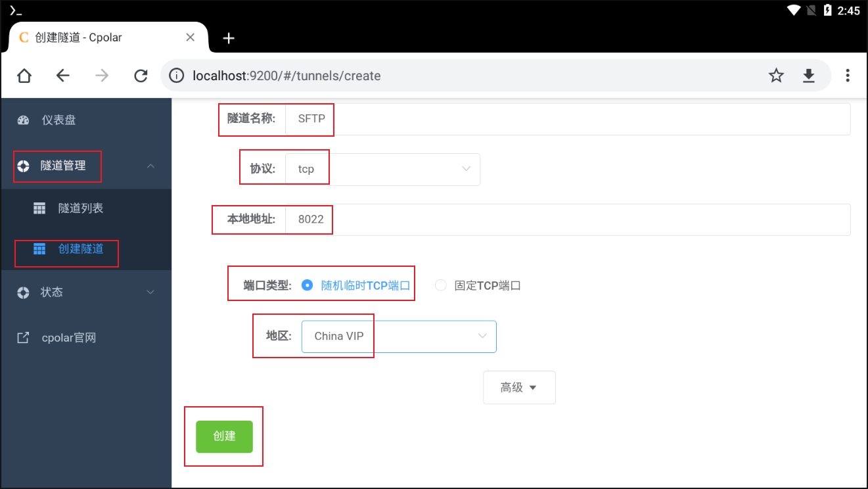Image resolution: width=868 pixels, height=489 pixels.
Task: Click the cpolar官网 external link icon
Action: click(x=23, y=338)
